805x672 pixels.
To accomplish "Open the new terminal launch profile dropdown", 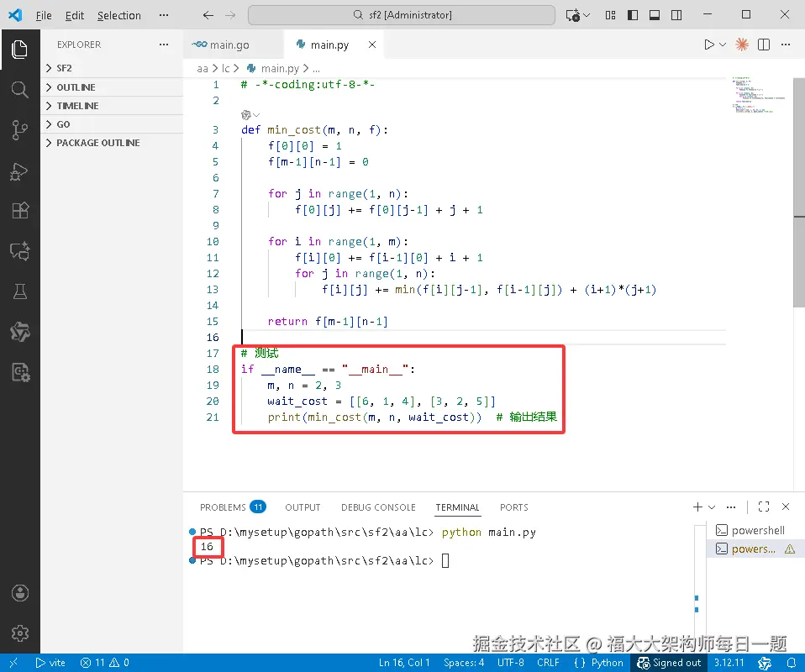I will [x=712, y=507].
